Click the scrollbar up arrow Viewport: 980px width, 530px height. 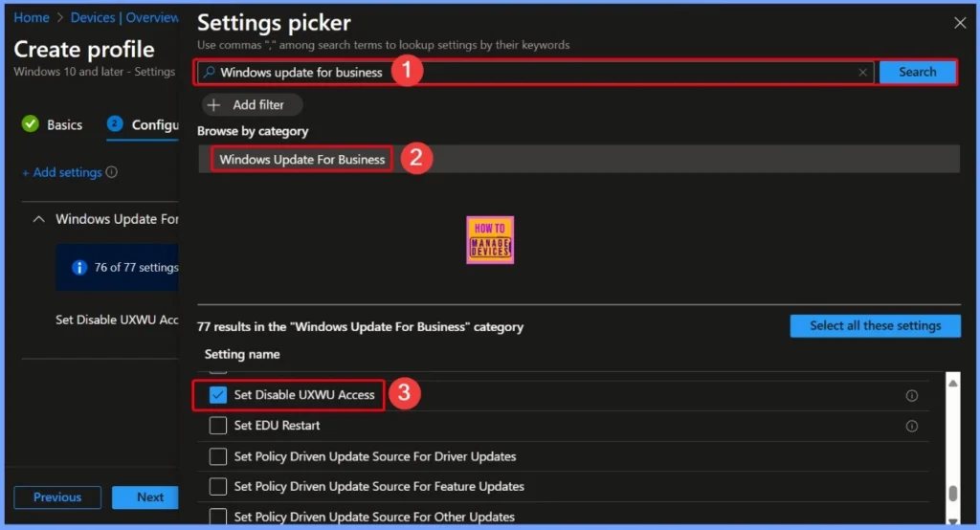pyautogui.click(x=952, y=383)
